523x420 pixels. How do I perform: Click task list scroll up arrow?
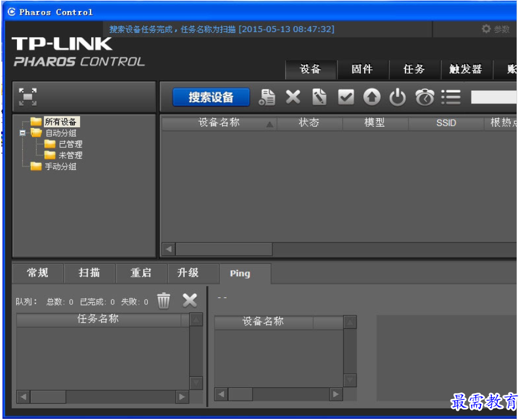pyautogui.click(x=196, y=320)
